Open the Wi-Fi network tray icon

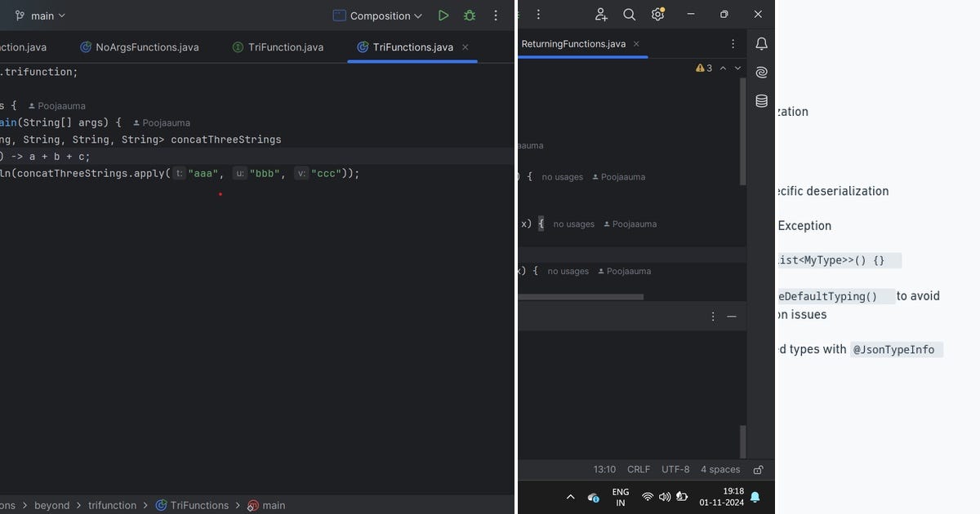click(x=648, y=497)
